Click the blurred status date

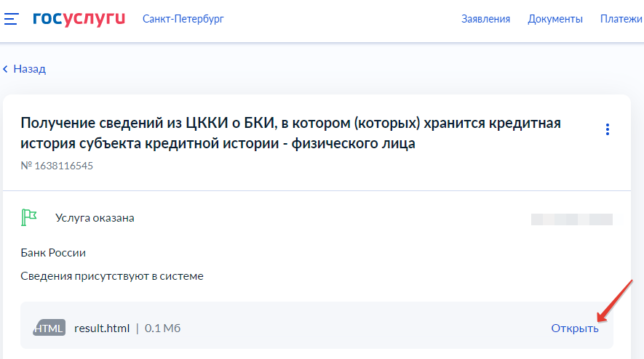click(571, 219)
